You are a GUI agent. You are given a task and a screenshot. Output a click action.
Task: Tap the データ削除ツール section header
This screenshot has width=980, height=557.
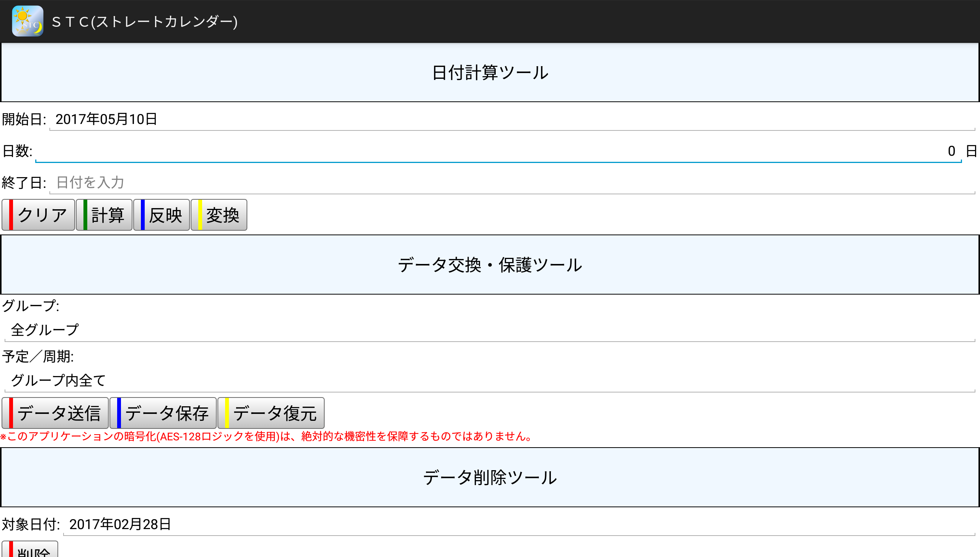pos(490,477)
